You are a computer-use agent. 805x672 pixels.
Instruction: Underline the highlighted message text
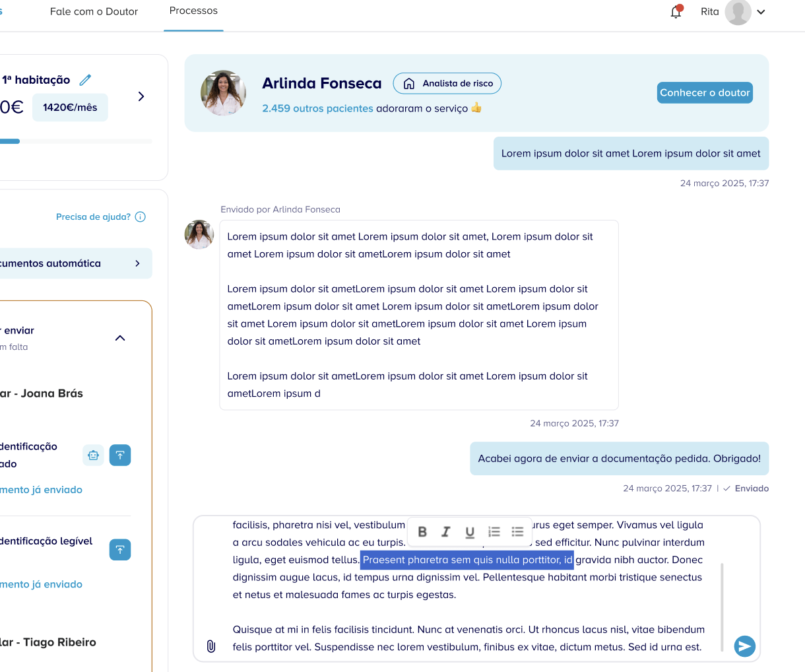pos(470,532)
